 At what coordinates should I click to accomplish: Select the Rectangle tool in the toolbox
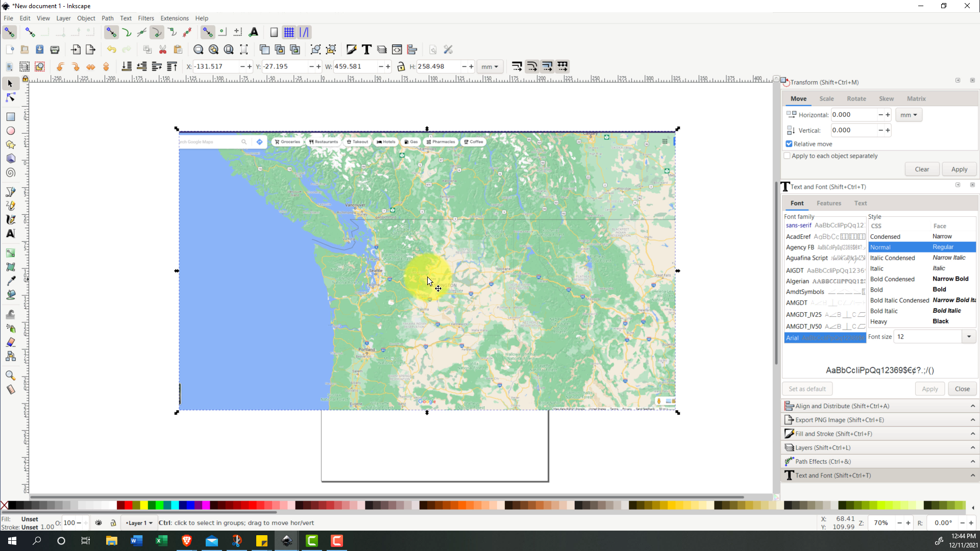click(10, 117)
